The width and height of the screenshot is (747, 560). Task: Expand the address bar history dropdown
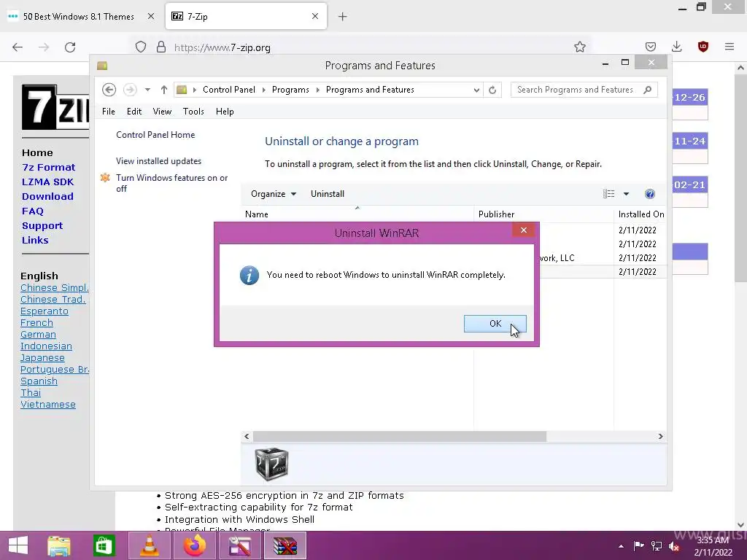[476, 90]
